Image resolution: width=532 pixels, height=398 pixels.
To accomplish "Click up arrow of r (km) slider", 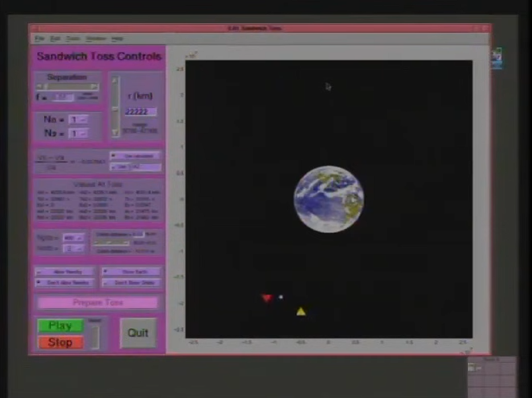I will pos(116,80).
